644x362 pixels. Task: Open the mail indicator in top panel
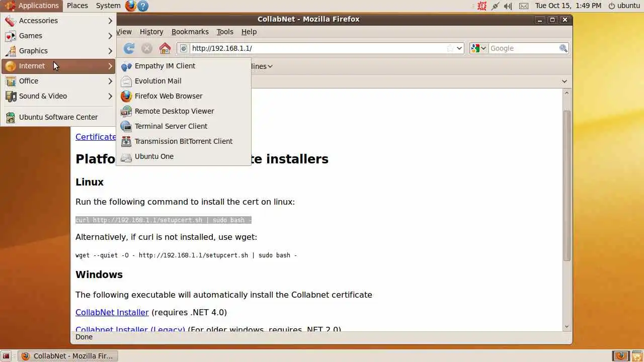pos(524,6)
